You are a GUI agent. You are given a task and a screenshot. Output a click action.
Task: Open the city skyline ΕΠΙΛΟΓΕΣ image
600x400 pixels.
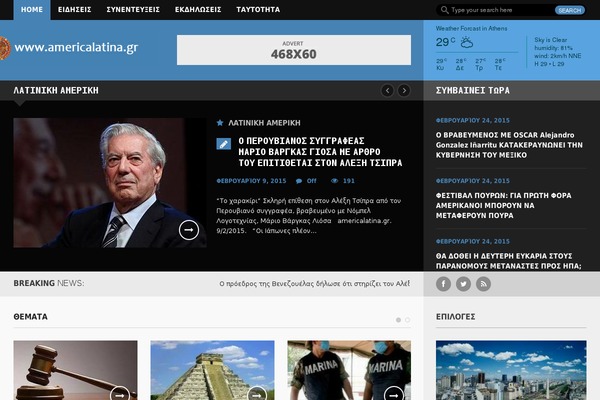pos(511,370)
